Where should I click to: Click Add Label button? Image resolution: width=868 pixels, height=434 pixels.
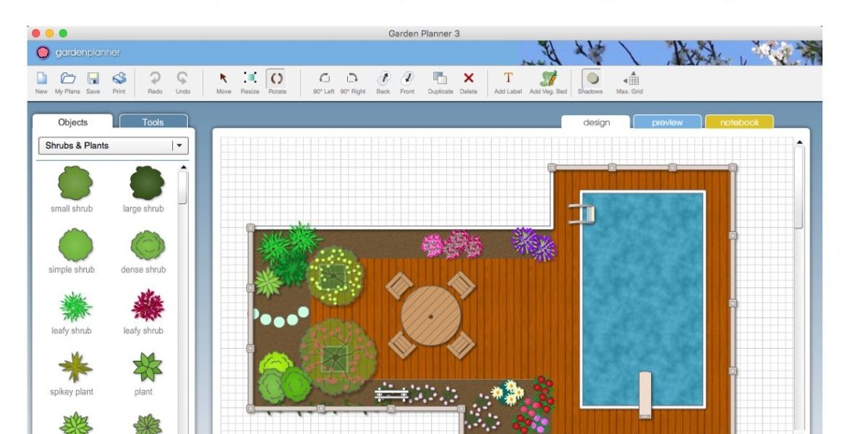[x=508, y=79]
